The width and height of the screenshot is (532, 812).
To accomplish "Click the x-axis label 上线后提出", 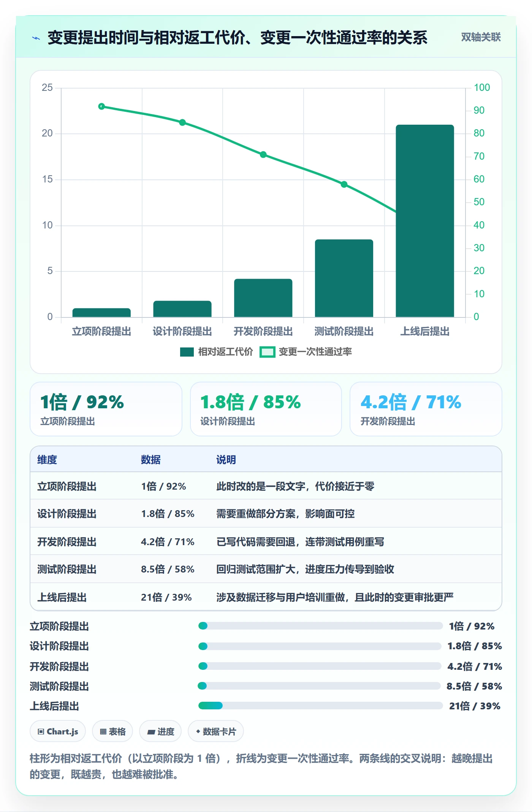I will (x=425, y=331).
